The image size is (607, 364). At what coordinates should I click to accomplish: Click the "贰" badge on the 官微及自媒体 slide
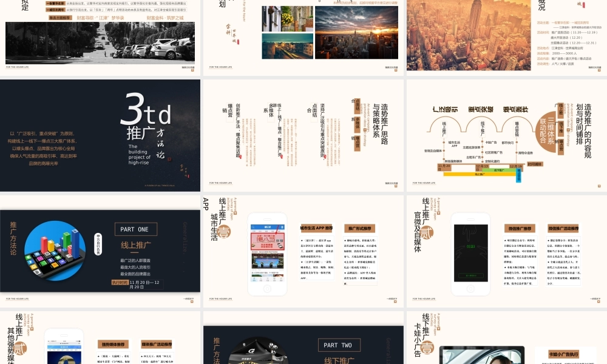pos(427,232)
